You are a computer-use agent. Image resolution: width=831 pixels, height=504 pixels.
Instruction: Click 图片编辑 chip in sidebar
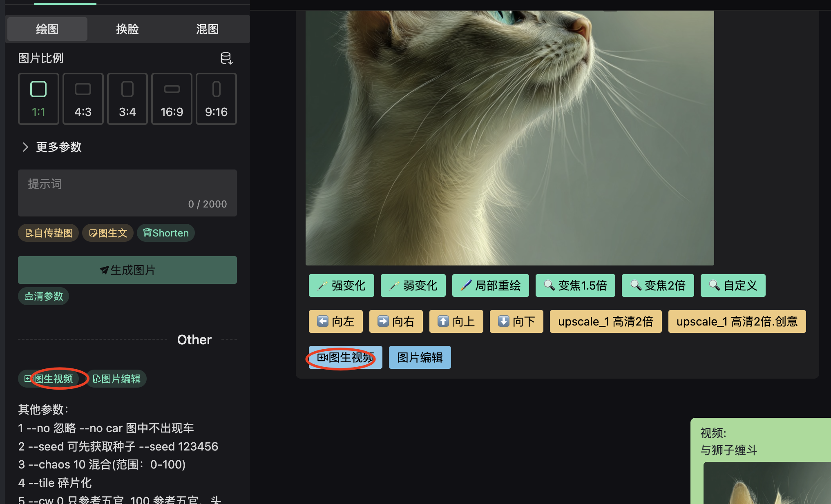click(x=116, y=379)
